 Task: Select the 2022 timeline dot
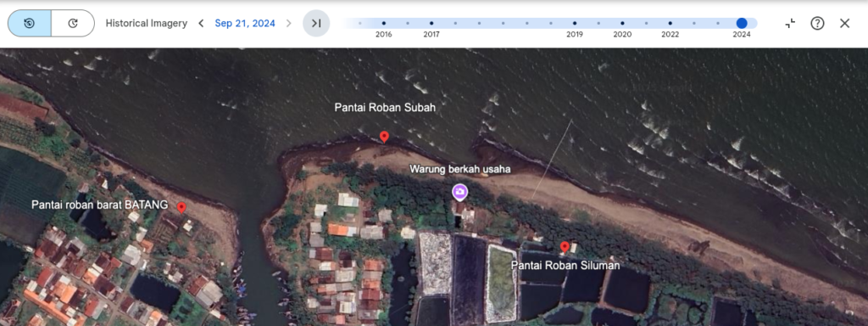670,23
